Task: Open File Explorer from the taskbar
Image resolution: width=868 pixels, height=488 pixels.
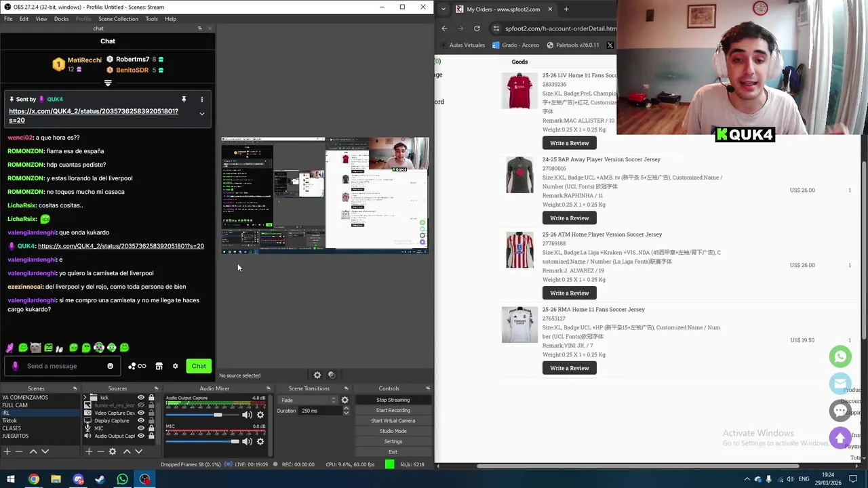Action: 56,479
